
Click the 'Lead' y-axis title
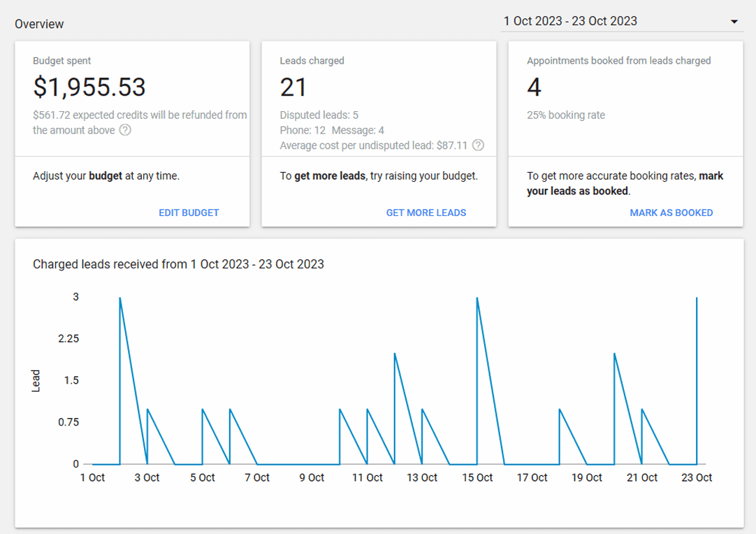coord(36,381)
